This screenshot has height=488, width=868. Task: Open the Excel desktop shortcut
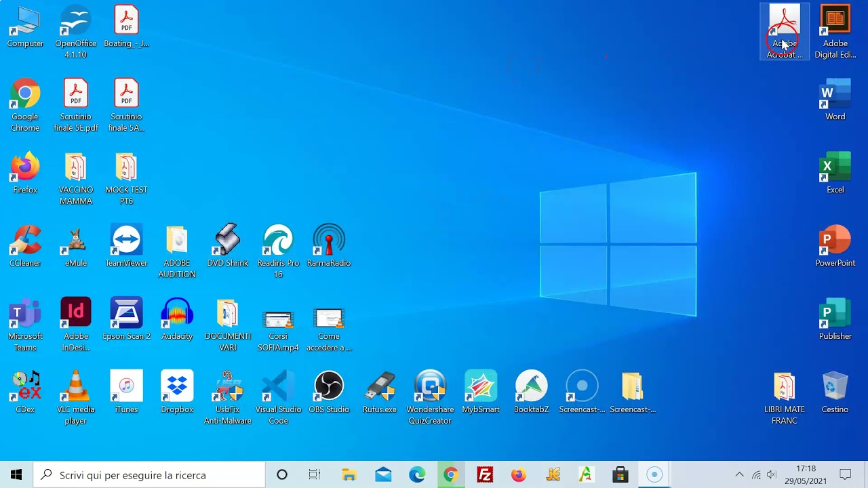click(x=835, y=174)
